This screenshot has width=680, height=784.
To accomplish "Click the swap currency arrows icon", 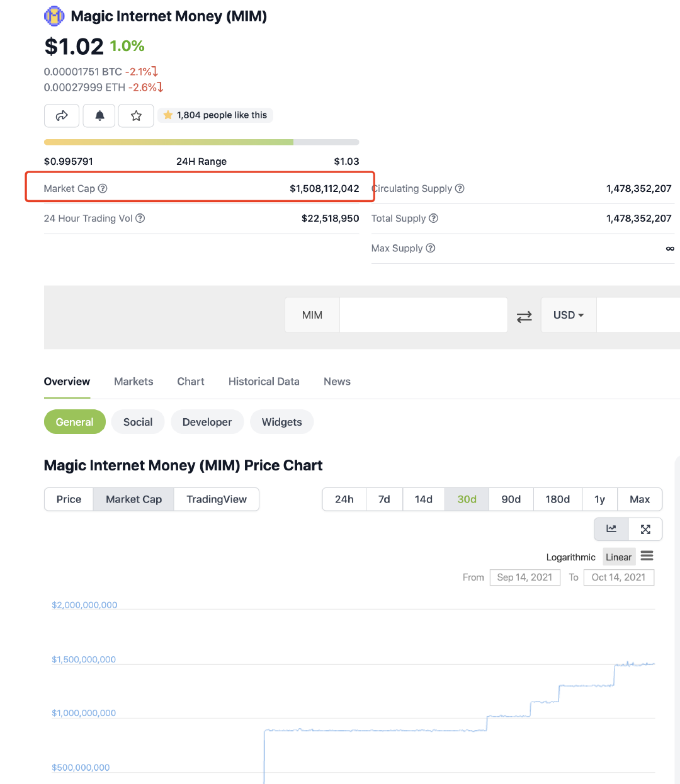I will [x=524, y=316].
